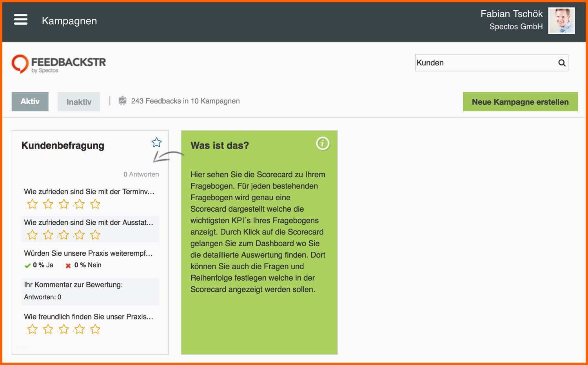The image size is (588, 365).
Task: Click Neue Kampagne erstellen button
Action: click(x=520, y=102)
